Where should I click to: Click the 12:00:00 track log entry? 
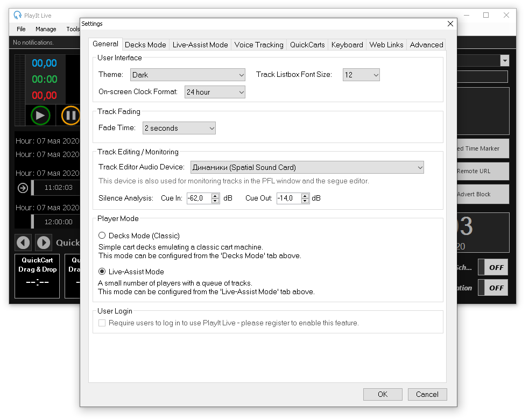pyautogui.click(x=56, y=222)
